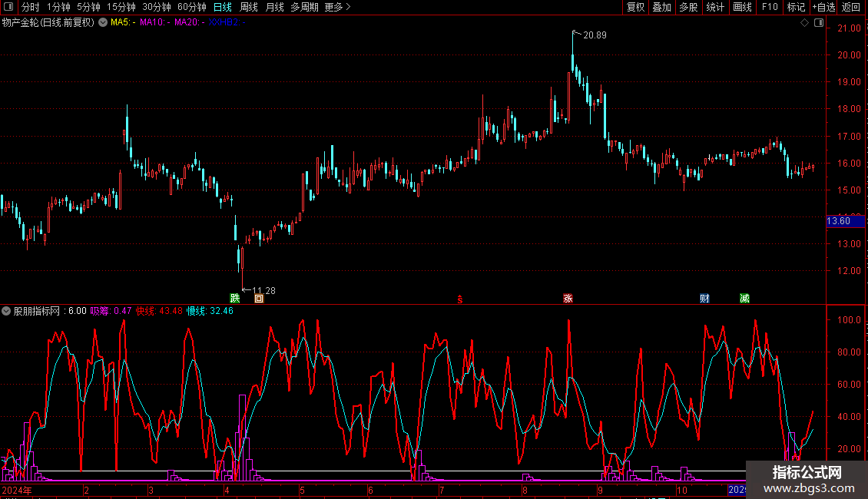Click the 统计 statistics button
868x499 pixels.
pyautogui.click(x=715, y=7)
